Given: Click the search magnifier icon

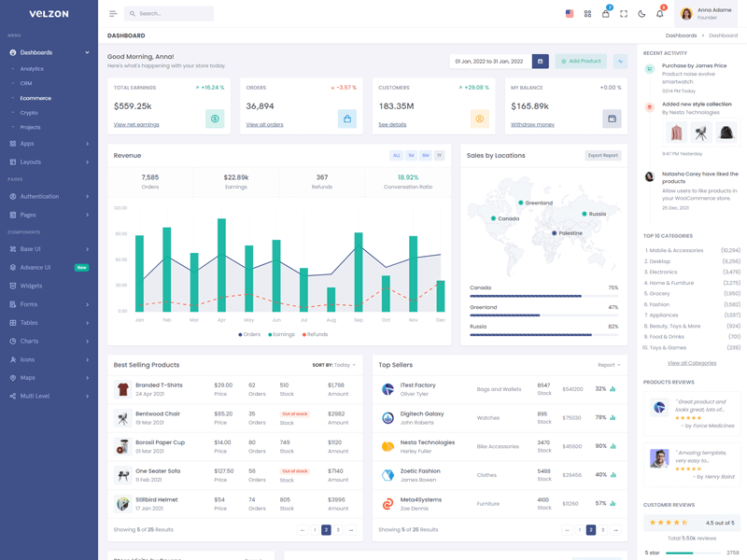Looking at the screenshot, I should tap(131, 13).
